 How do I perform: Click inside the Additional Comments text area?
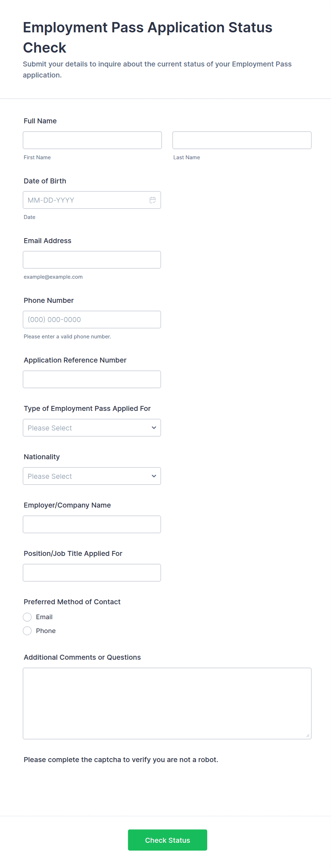167,703
